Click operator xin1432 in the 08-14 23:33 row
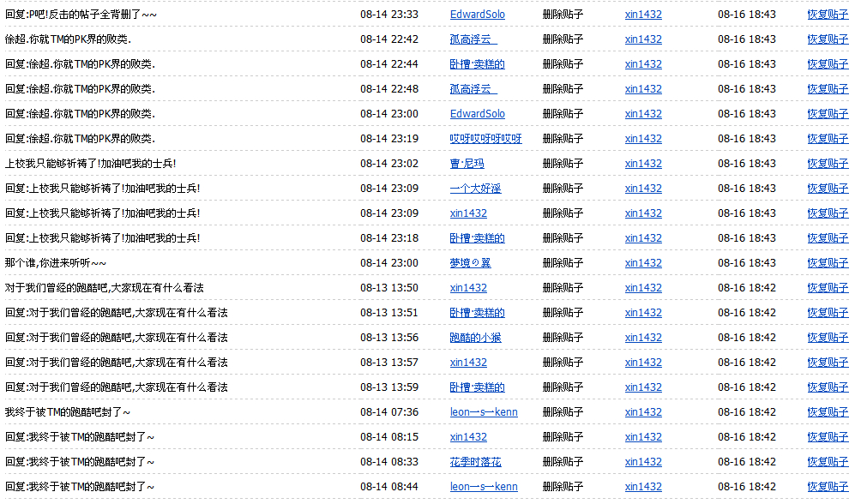Image resolution: width=849 pixels, height=504 pixels. (x=643, y=15)
